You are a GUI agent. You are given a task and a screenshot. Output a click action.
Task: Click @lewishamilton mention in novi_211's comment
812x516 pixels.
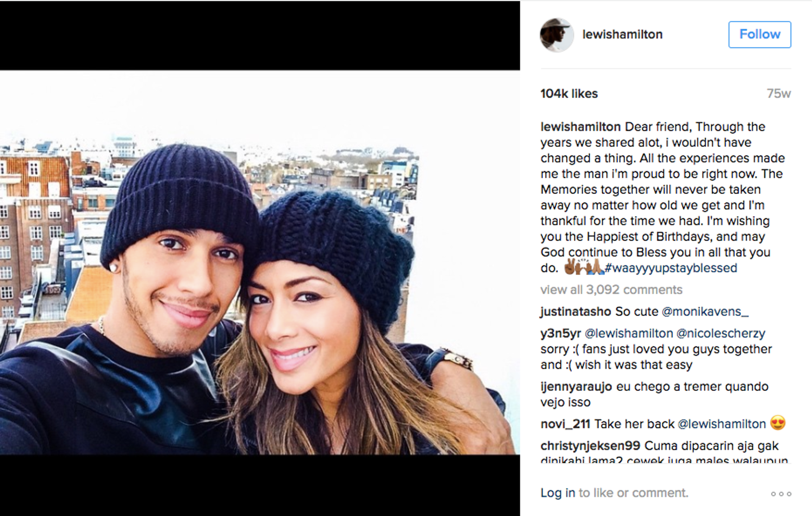click(722, 424)
